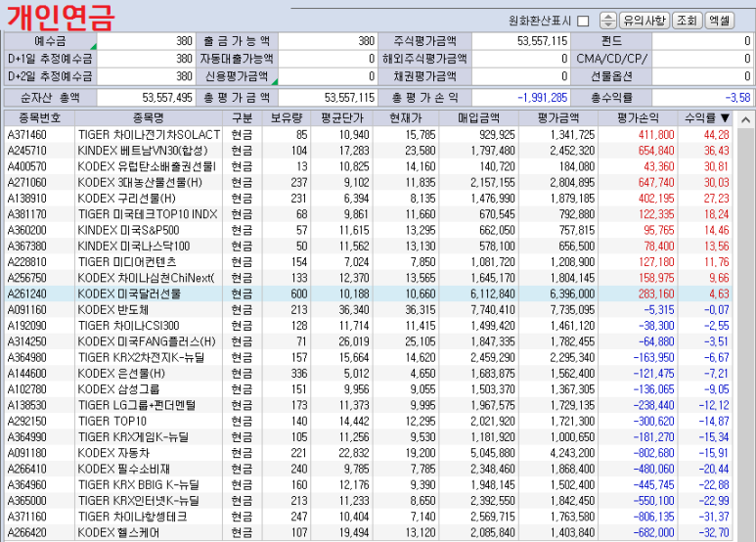The width and height of the screenshot is (756, 542).
Task: Select row KODEX 유럽탄소배출권선물
Action: tap(368, 166)
